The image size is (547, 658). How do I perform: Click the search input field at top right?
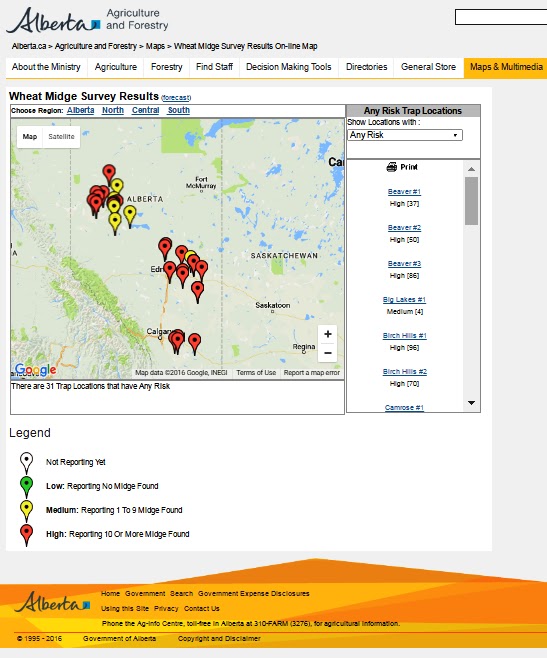coord(501,17)
